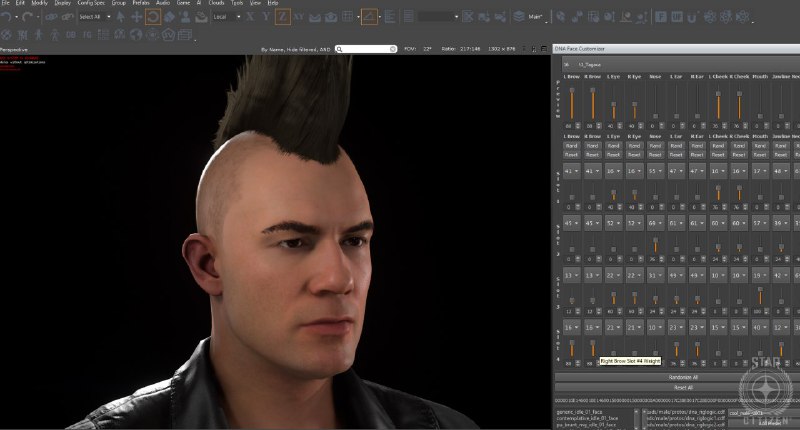Image resolution: width=800 pixels, height=430 pixels.
Task: Click the last atom icon in toolbar
Action: pos(742,17)
